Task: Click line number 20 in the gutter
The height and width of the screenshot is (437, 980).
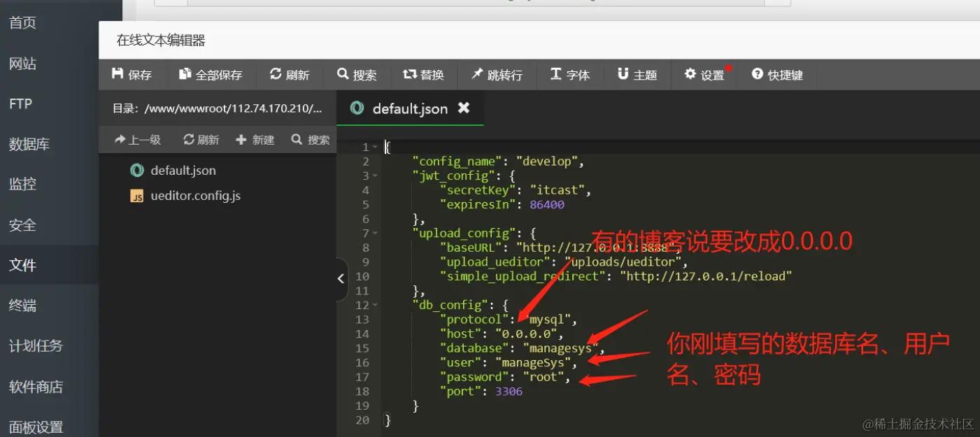Action: coord(362,420)
